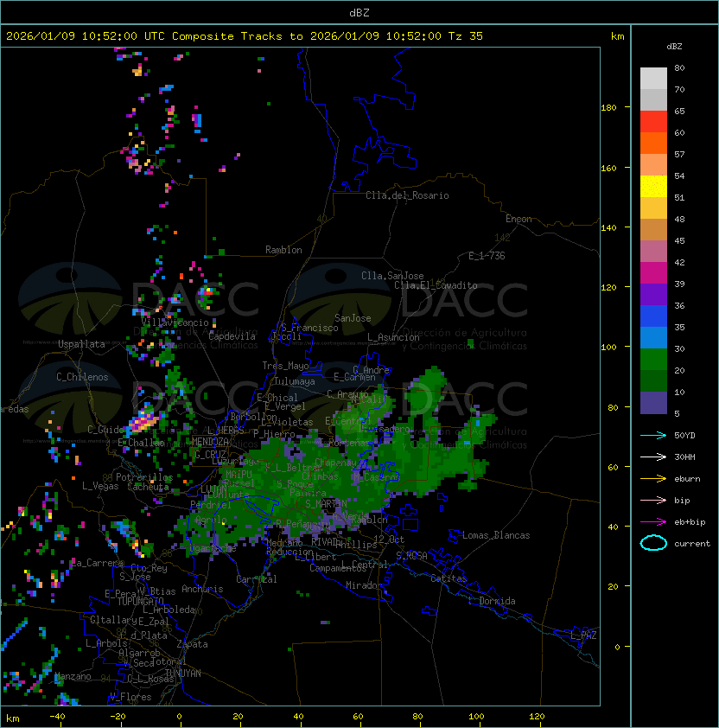Click the '140' tick on right axis

(608, 227)
